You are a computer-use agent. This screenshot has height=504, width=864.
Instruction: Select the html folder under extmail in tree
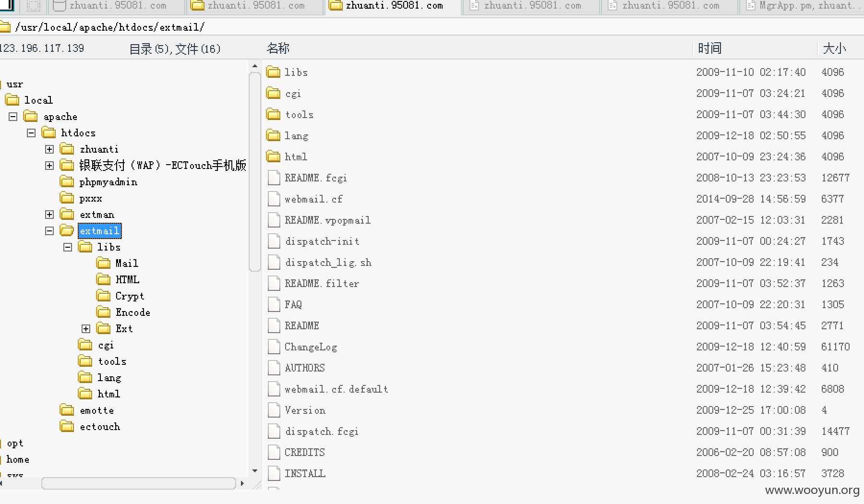[x=109, y=394]
